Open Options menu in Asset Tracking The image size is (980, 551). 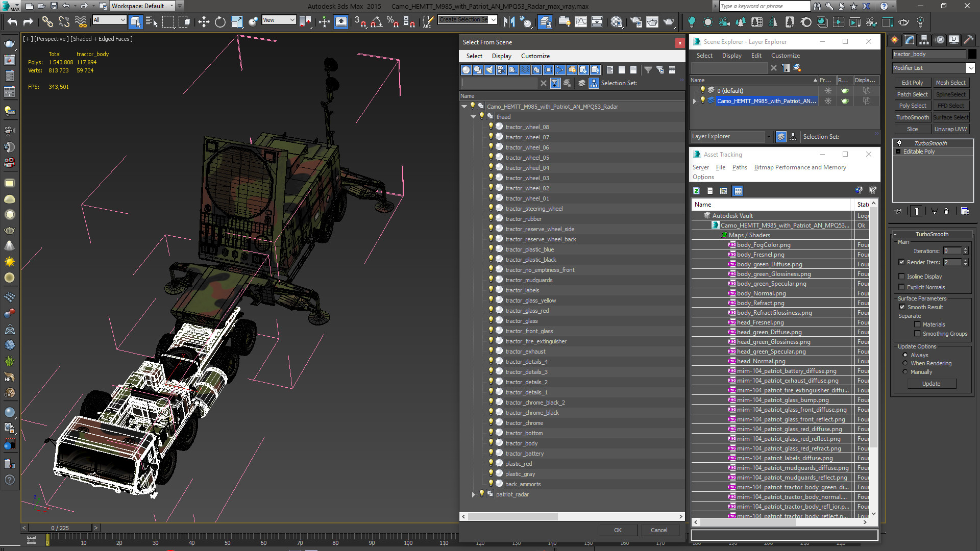tap(703, 177)
